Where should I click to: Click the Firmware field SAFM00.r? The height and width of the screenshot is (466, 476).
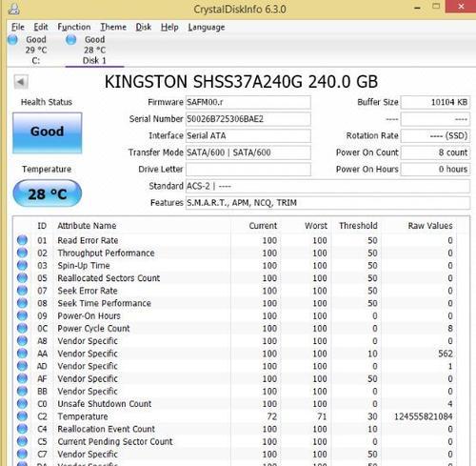pos(248,102)
